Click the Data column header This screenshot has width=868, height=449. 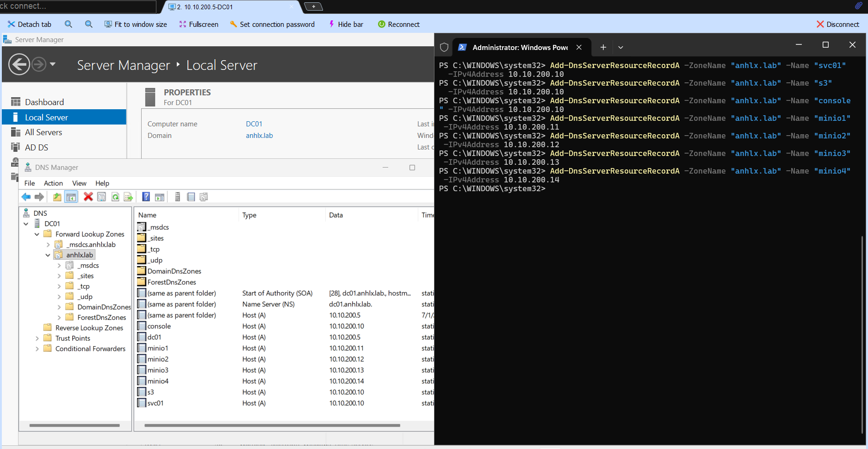click(x=372, y=215)
